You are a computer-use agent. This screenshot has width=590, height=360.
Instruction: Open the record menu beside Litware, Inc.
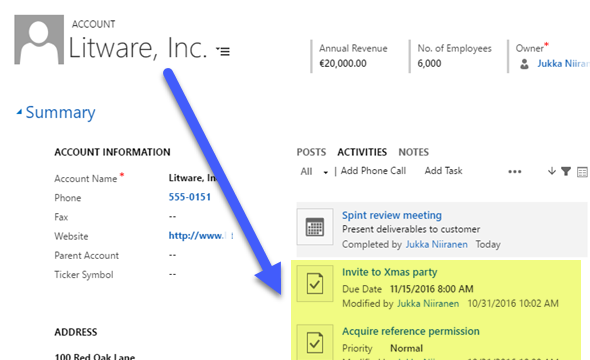223,51
